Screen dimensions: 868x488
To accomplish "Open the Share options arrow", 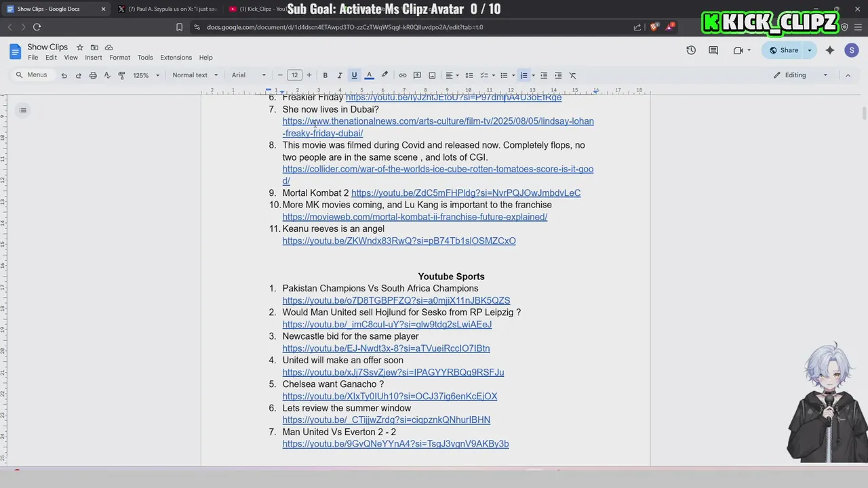I will tap(809, 50).
